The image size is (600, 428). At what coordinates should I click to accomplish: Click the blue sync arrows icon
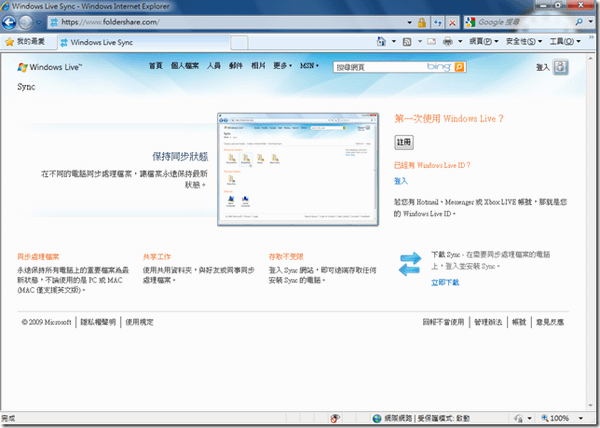[410, 264]
